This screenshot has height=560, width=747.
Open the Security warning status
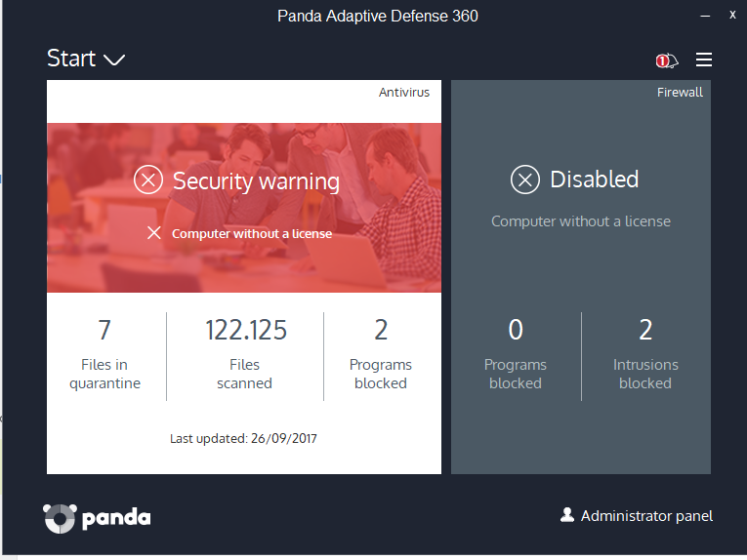coord(256,181)
